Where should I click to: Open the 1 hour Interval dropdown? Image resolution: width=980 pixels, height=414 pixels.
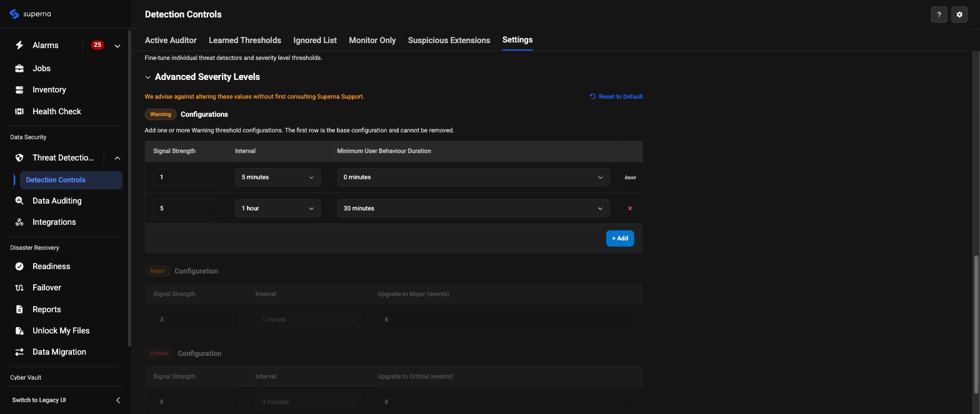coord(278,209)
